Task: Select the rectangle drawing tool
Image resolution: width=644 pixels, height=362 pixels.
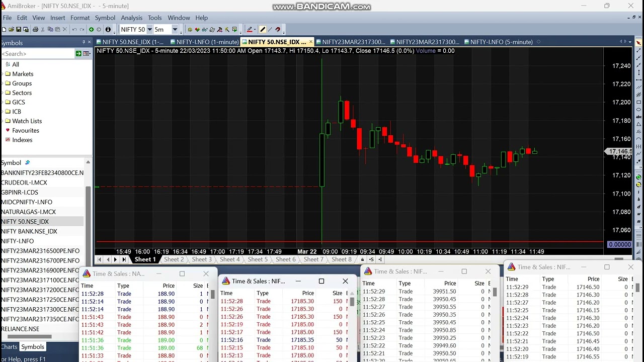Action: (639, 102)
